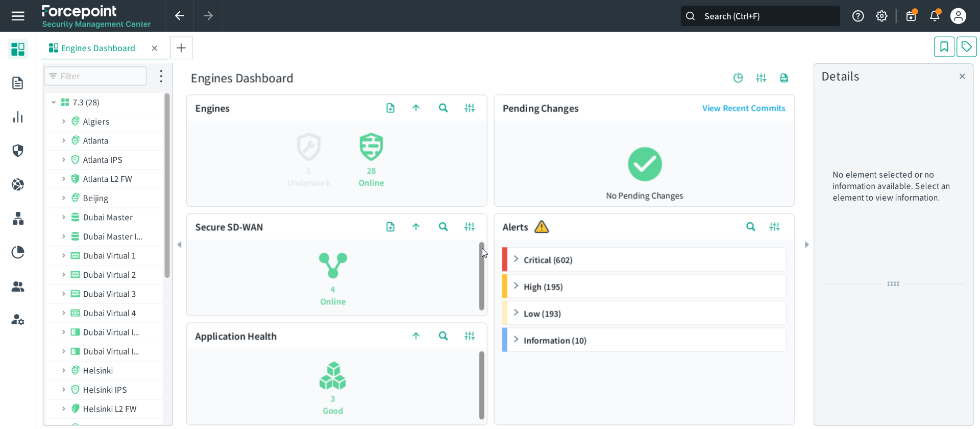
Task: Expand the High (195) alerts row
Action: click(516, 287)
